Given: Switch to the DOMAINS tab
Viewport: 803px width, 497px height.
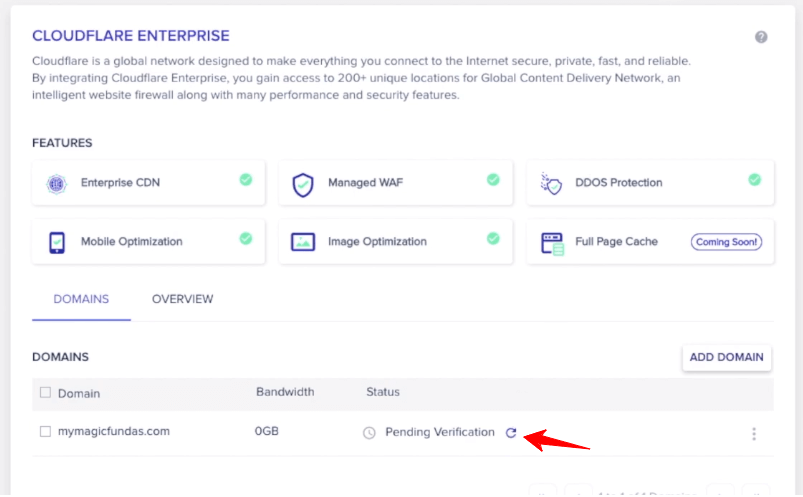Looking at the screenshot, I should [81, 299].
